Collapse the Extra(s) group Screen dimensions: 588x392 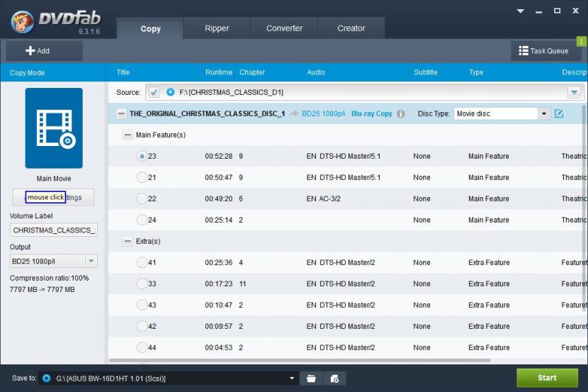(128, 241)
